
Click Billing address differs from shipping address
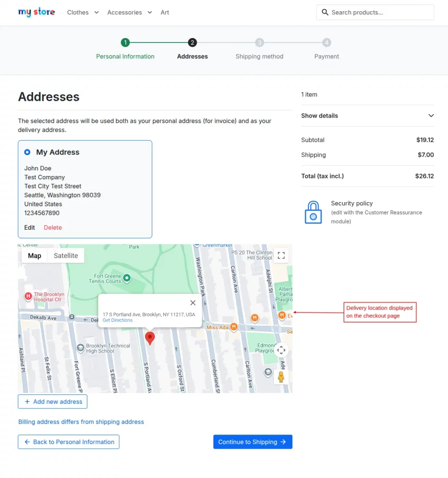81,422
